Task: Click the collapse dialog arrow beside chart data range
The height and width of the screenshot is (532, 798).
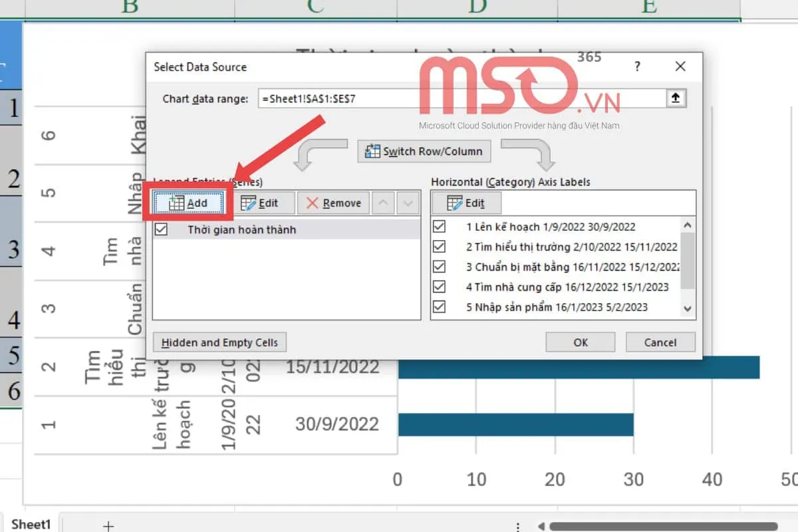Action: point(676,98)
